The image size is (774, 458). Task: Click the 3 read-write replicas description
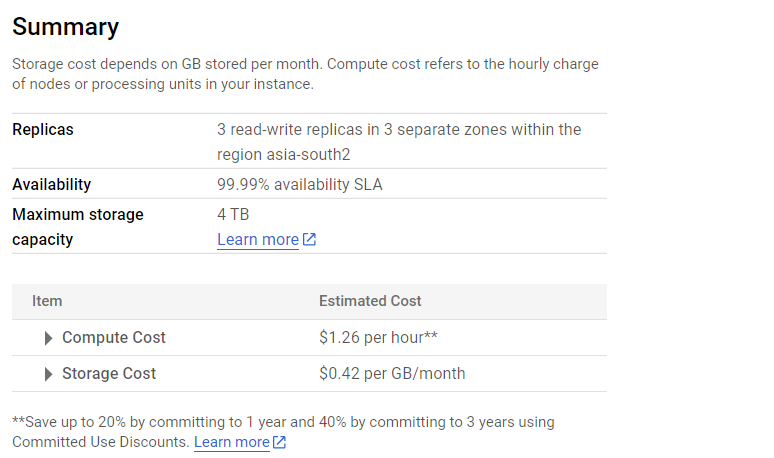click(398, 142)
